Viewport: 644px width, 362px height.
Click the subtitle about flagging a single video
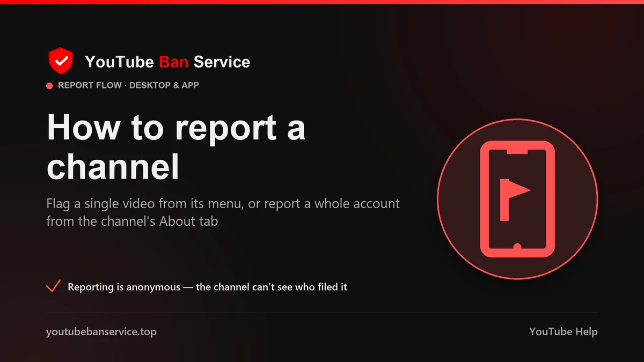[x=223, y=212]
